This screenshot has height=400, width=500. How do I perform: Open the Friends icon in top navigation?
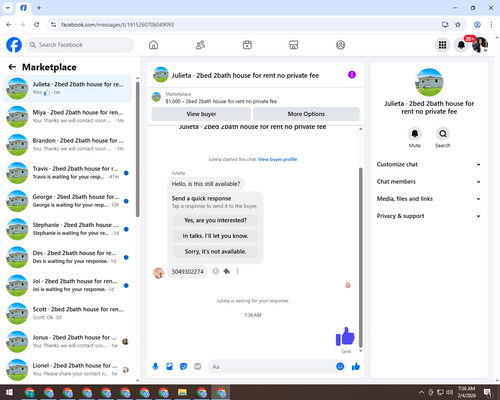tap(200, 45)
